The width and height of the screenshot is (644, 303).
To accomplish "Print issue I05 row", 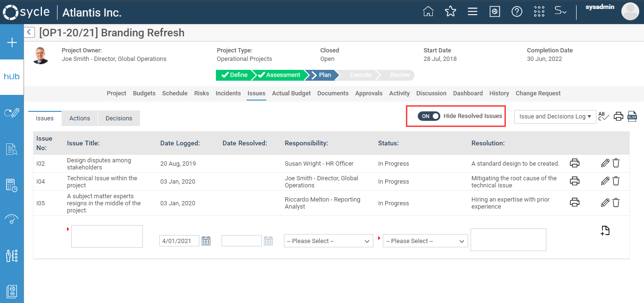I will point(575,202).
